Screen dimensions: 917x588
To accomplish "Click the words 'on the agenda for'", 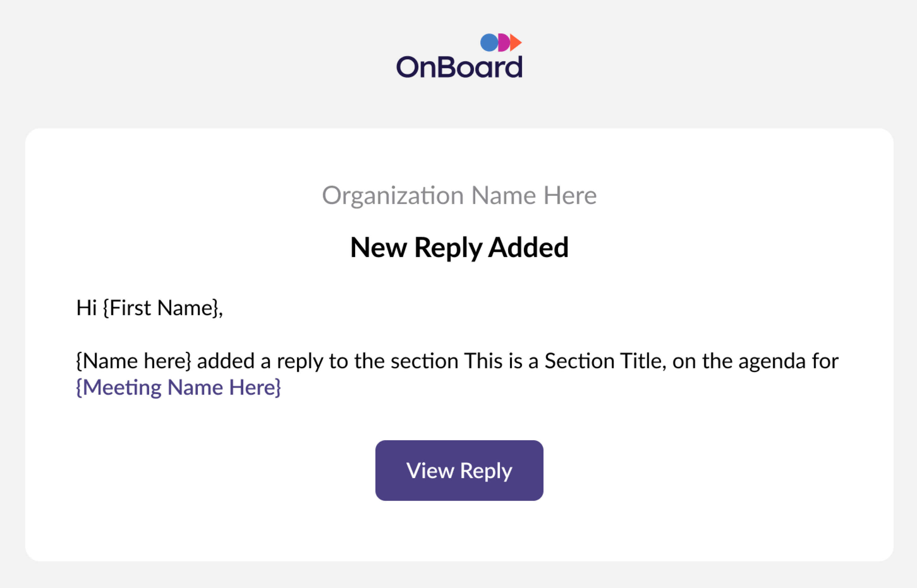I will coord(756,361).
